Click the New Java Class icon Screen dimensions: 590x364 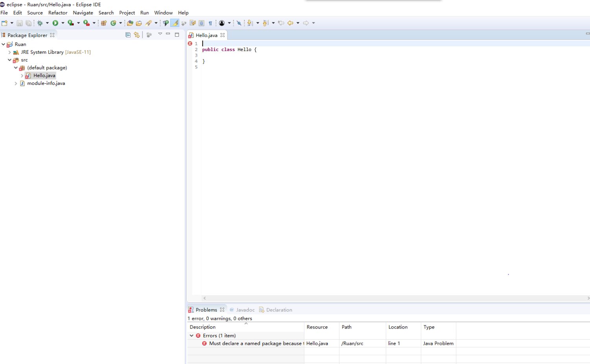pos(113,23)
